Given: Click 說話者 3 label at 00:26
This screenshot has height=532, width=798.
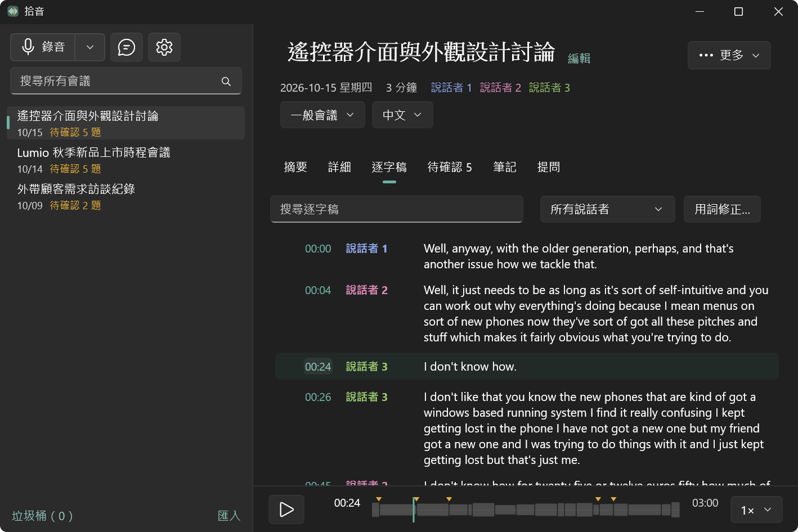Looking at the screenshot, I should (x=366, y=397).
